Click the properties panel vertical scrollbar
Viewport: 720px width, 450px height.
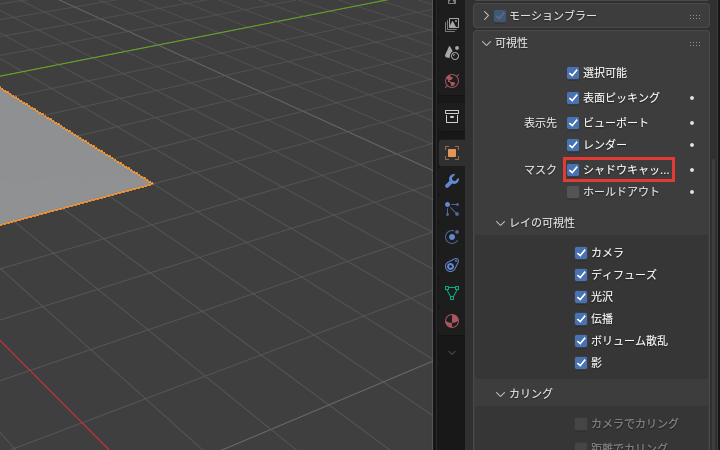click(x=713, y=303)
